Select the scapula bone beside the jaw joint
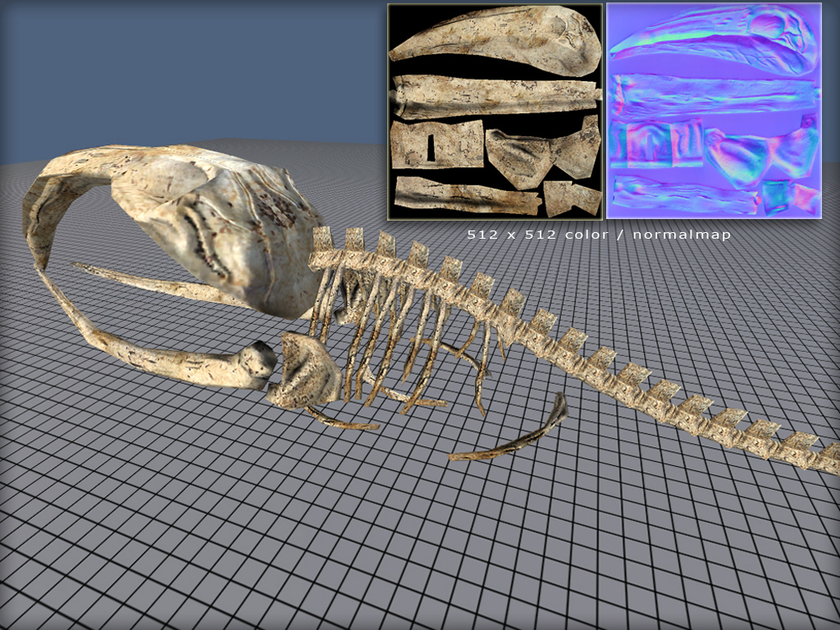 click(x=308, y=371)
